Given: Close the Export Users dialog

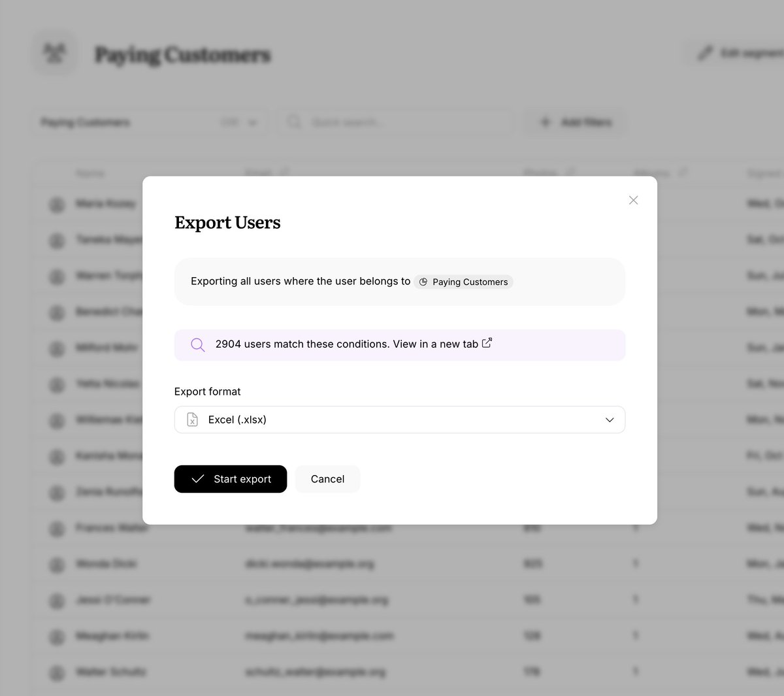Looking at the screenshot, I should pos(633,200).
